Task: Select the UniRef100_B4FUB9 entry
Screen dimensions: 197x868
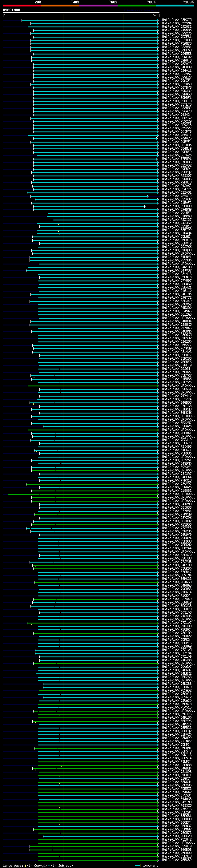Action: tap(177, 67)
